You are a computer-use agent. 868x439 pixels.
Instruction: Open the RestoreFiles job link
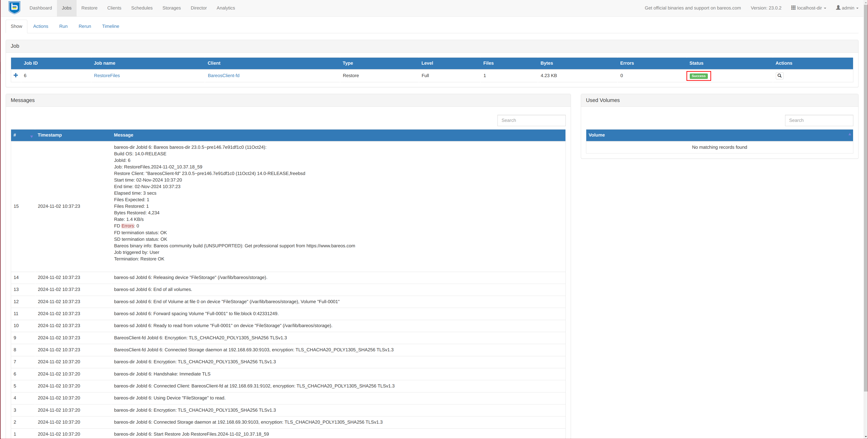tap(107, 76)
